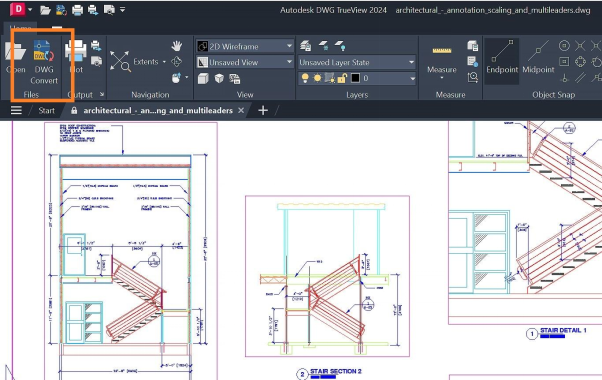This screenshot has width=602, height=380.
Task: Click the numbered bubble 1 beside STAIR DETAIL
Action: 532,334
